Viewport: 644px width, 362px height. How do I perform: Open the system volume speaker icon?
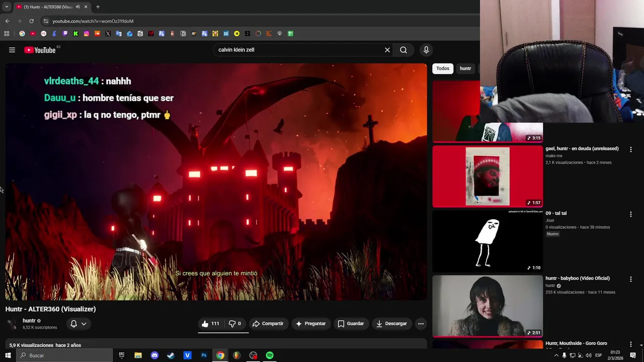(x=589, y=355)
